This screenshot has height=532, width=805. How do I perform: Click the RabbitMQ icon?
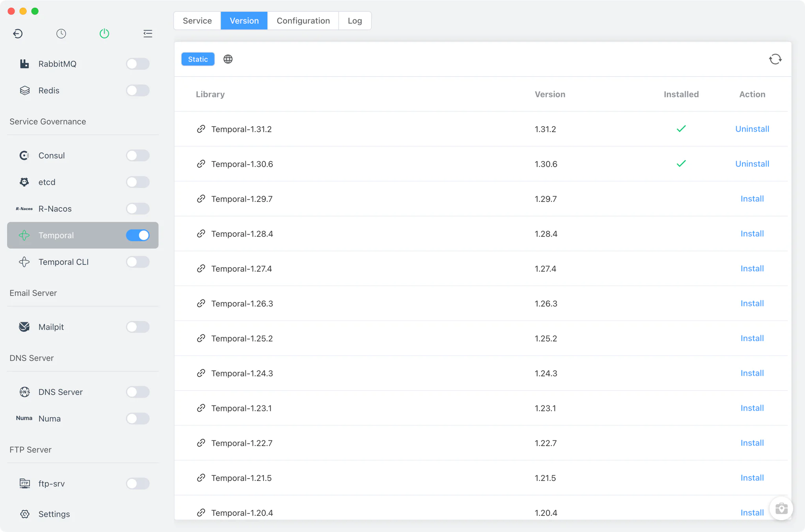click(24, 64)
